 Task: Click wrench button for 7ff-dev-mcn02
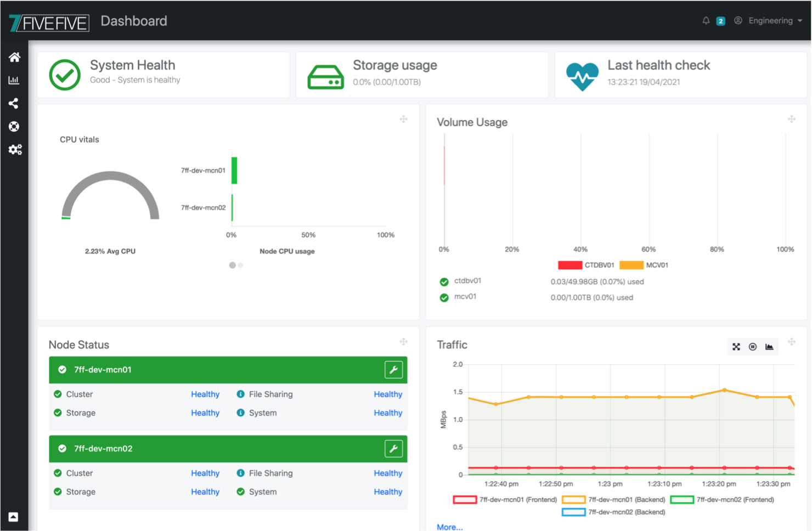pyautogui.click(x=393, y=449)
